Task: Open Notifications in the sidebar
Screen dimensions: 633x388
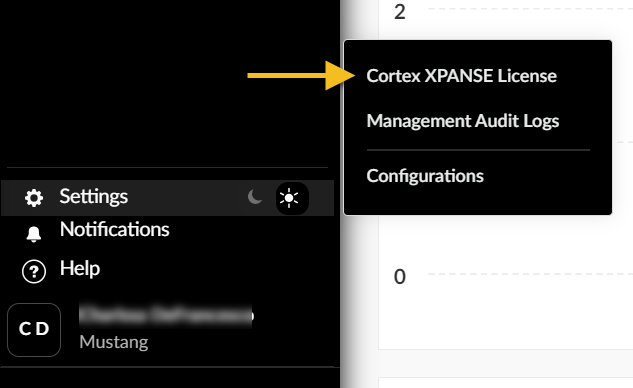Action: [115, 229]
